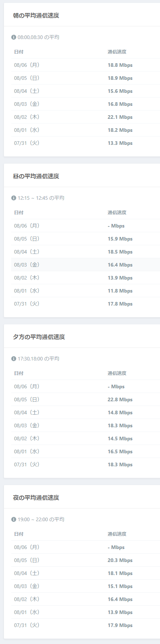
Task: Click the 08/05（日） row showing 20.3 Mbps
Action: tap(86, 560)
